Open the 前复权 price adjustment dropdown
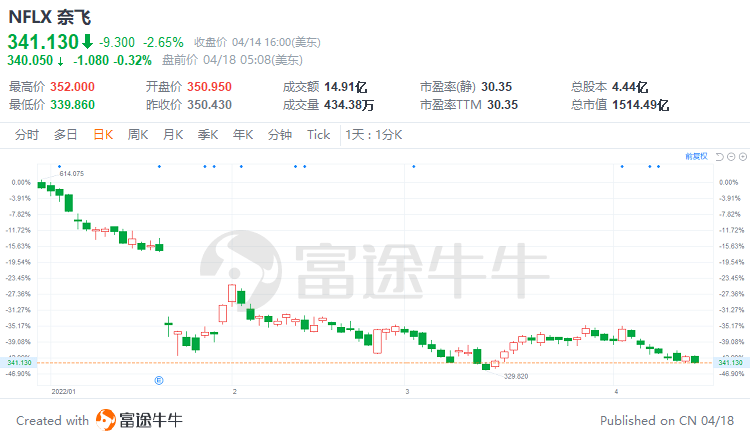 pos(696,156)
